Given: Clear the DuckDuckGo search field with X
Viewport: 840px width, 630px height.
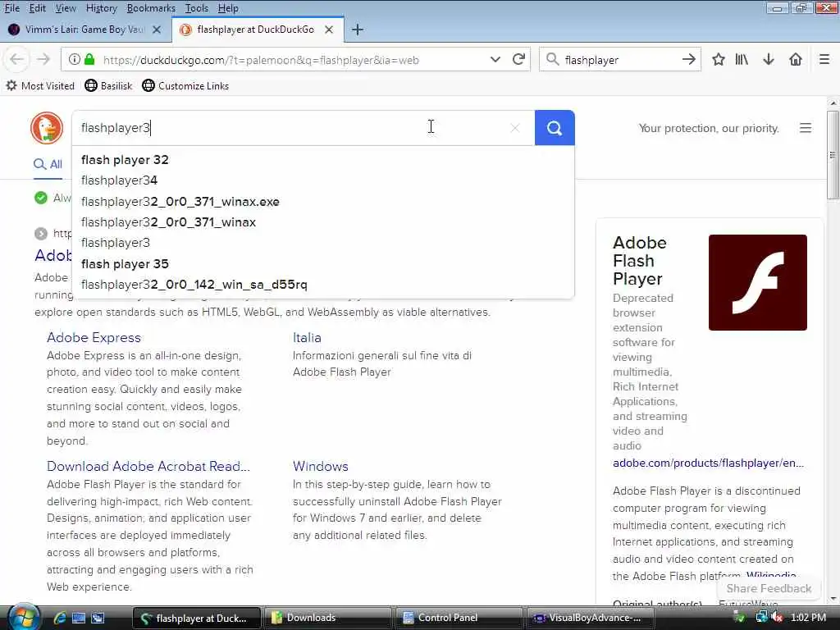Looking at the screenshot, I should point(515,128).
